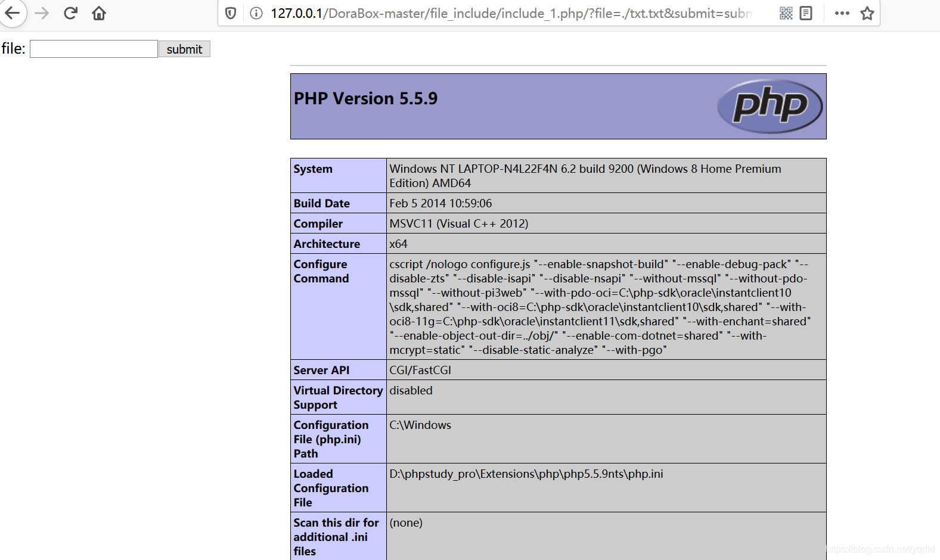Click the Virtual Directory Support label
940x560 pixels.
(338, 397)
